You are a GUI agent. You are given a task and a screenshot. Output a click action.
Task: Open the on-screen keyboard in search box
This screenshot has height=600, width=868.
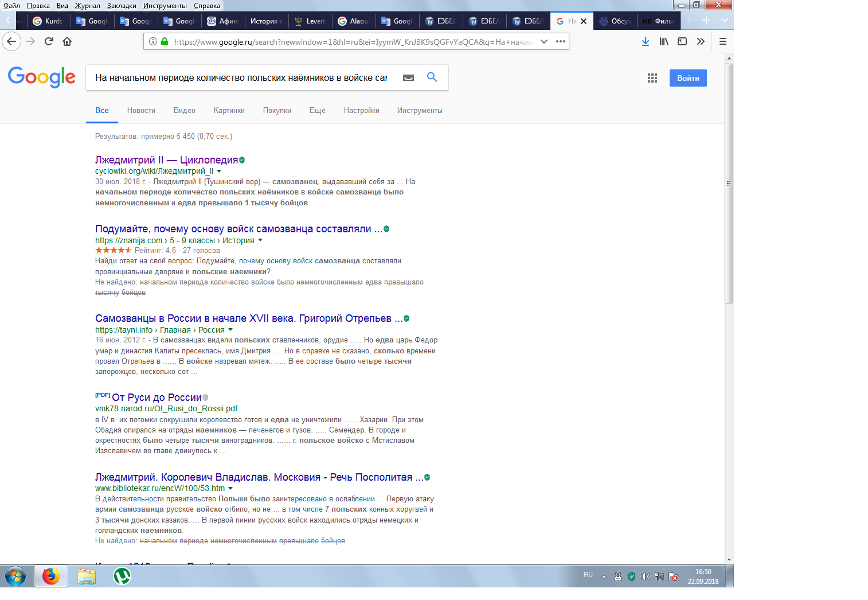tap(408, 77)
